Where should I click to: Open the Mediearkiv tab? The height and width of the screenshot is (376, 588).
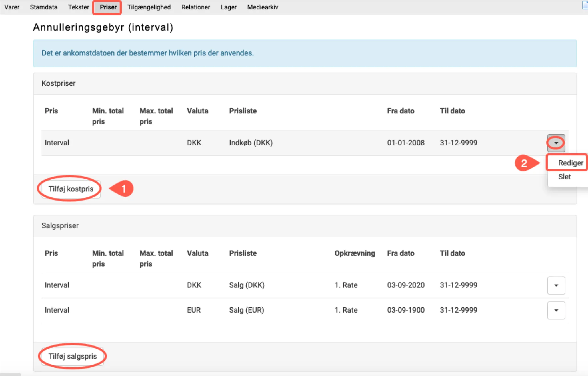click(x=262, y=7)
